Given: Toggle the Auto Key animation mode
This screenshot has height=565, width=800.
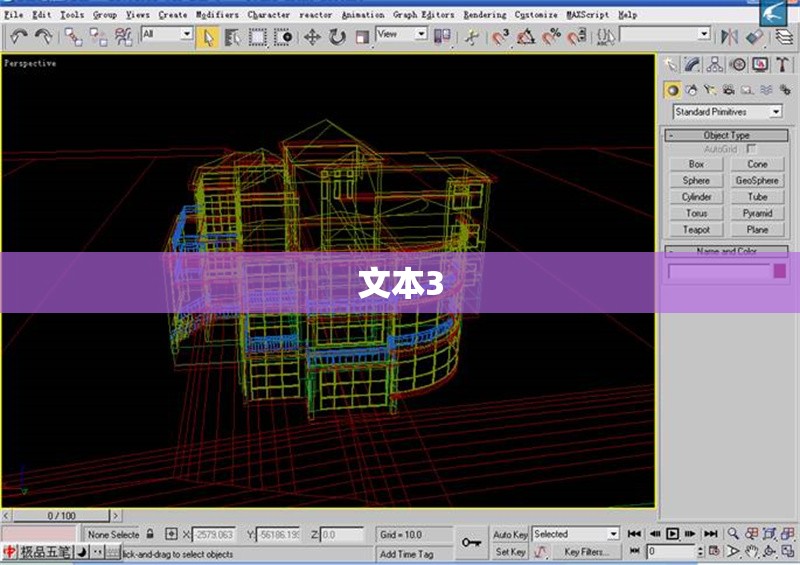Looking at the screenshot, I should 510,535.
